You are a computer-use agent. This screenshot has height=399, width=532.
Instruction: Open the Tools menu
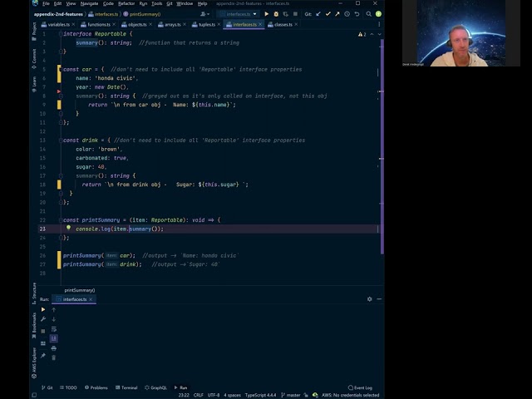click(x=156, y=3)
